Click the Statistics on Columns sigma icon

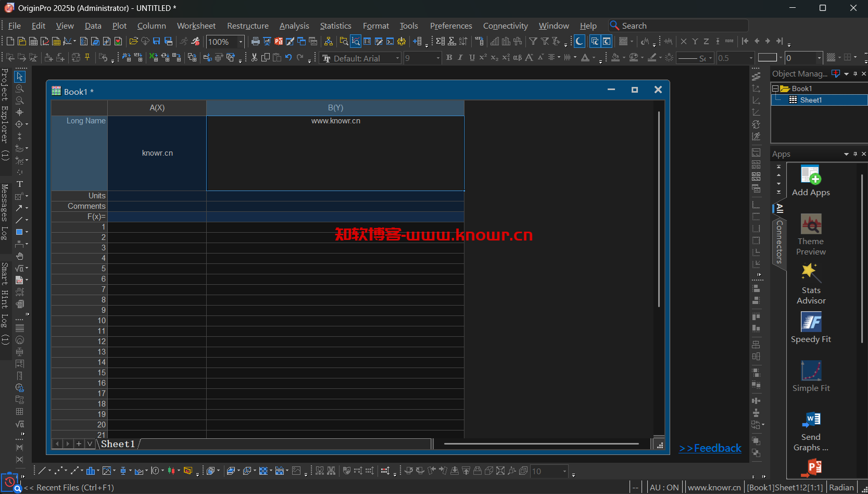pos(440,41)
